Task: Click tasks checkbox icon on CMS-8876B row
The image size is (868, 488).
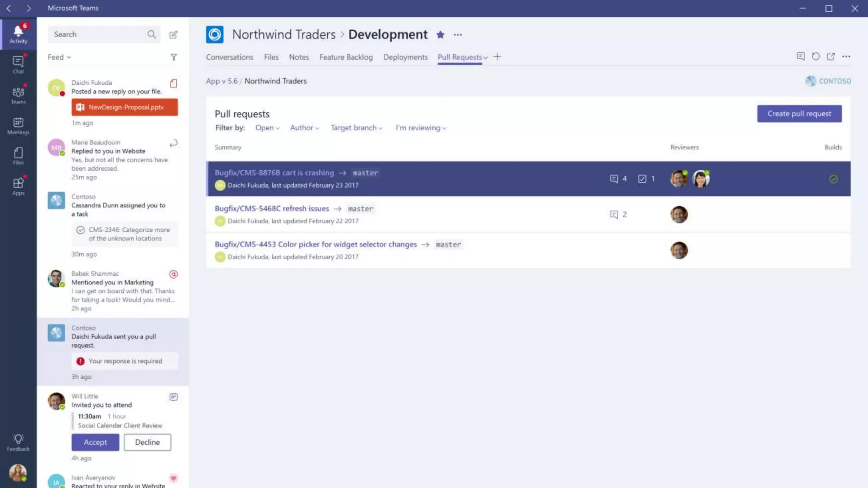Action: point(642,179)
